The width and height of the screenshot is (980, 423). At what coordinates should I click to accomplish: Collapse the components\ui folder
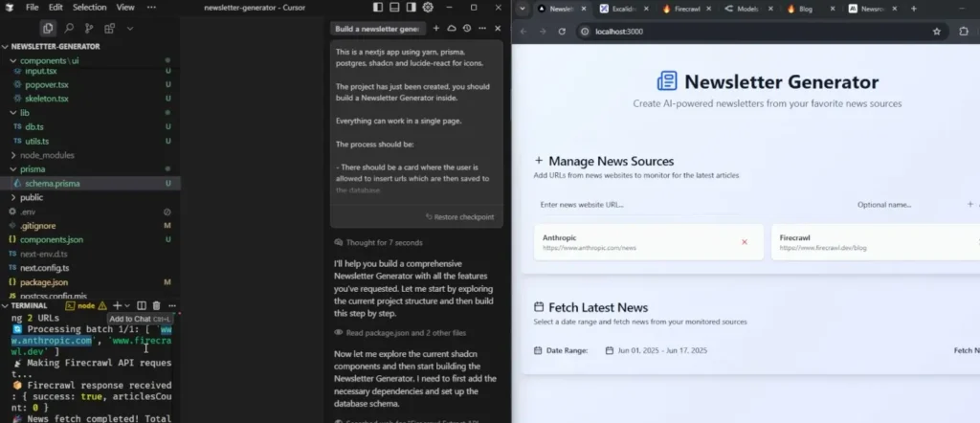[x=13, y=60]
